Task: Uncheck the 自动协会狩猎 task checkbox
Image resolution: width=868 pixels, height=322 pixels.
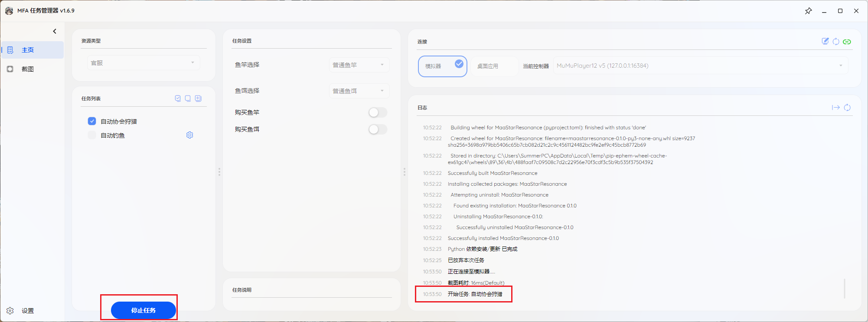Action: point(92,121)
